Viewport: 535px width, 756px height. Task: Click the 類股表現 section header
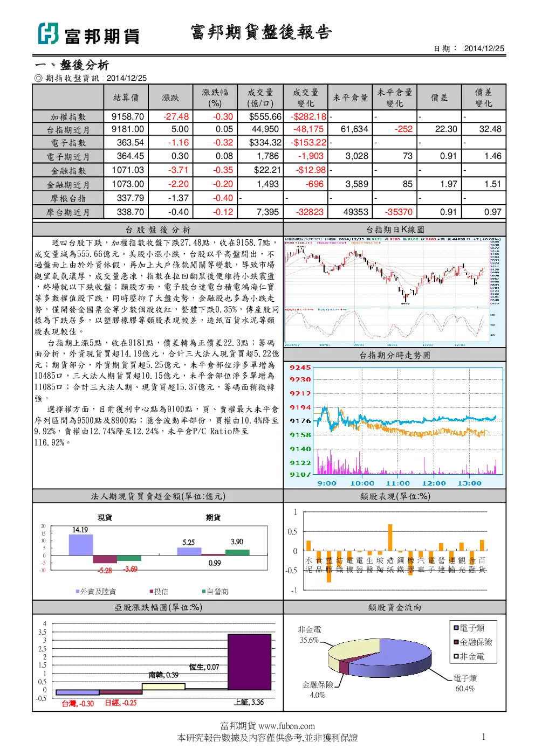tap(395, 496)
